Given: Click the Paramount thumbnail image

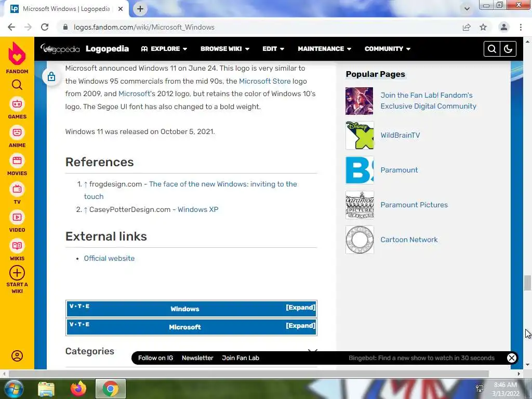Looking at the screenshot, I should pyautogui.click(x=360, y=170).
